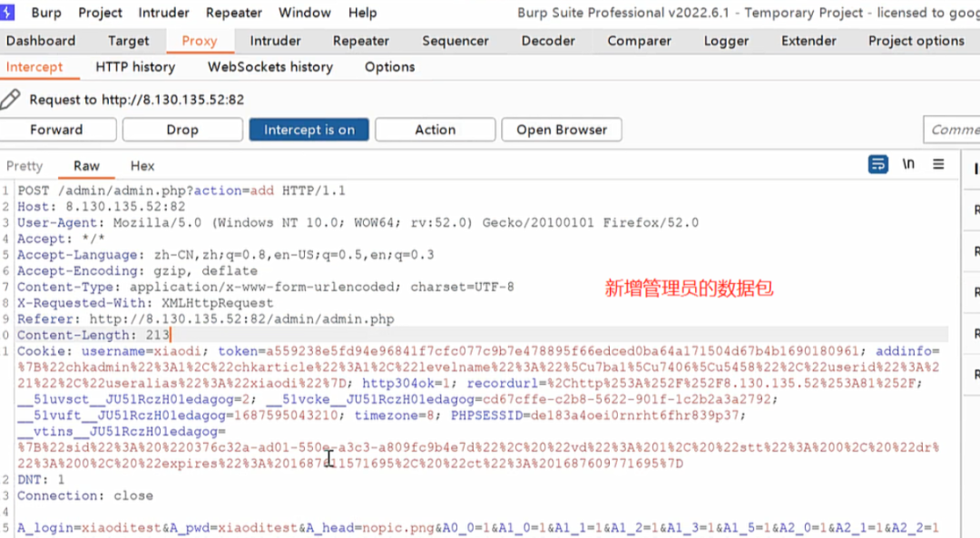Turn off the Intercept is on toggle

coord(309,130)
